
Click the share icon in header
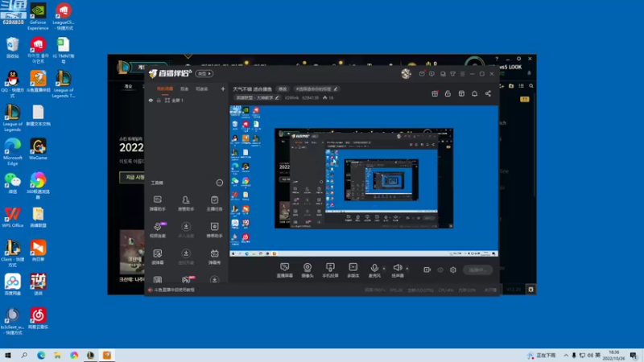(488, 93)
